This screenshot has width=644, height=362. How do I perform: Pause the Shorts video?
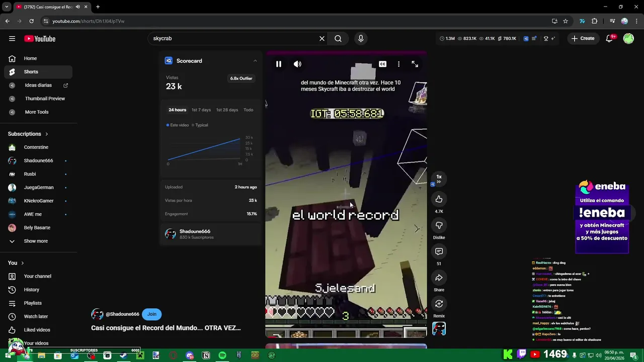click(279, 64)
